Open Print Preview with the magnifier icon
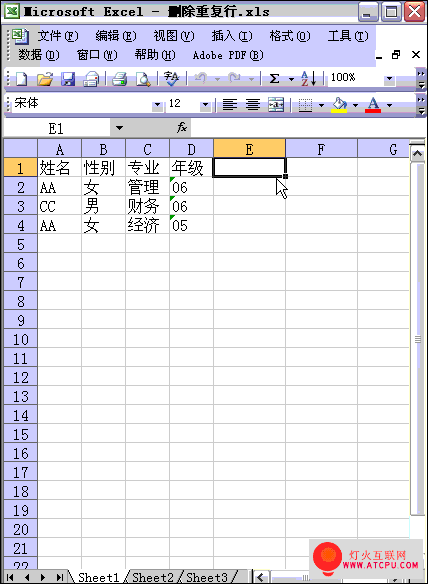The width and height of the screenshot is (428, 584). click(x=143, y=79)
